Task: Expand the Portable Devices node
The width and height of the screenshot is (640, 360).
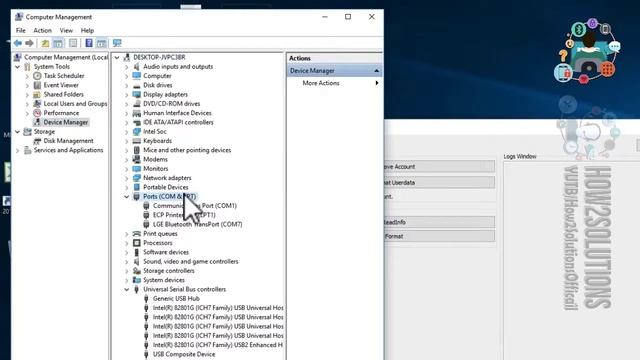Action: pyautogui.click(x=127, y=187)
